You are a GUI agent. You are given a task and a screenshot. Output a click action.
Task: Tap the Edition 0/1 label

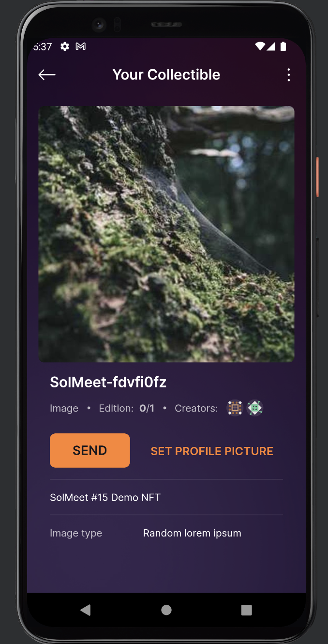click(127, 408)
